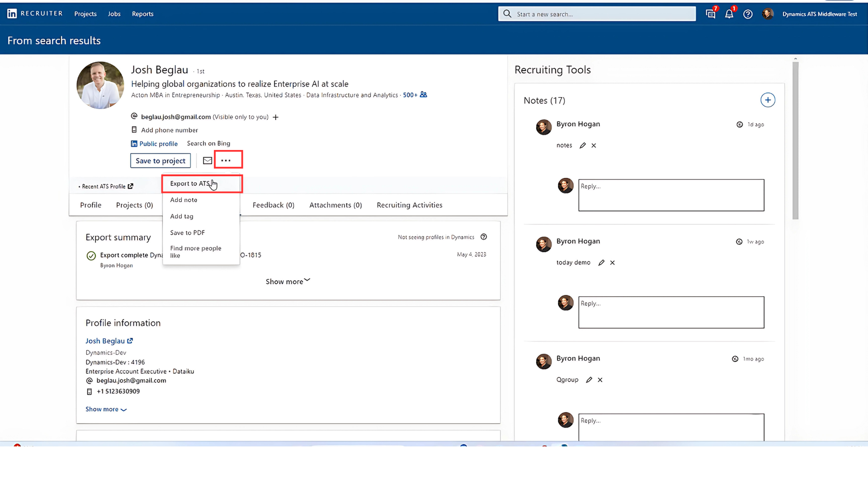The width and height of the screenshot is (868, 488).
Task: Click the Recruiting Tools vertical scrollbar
Action: [796, 141]
